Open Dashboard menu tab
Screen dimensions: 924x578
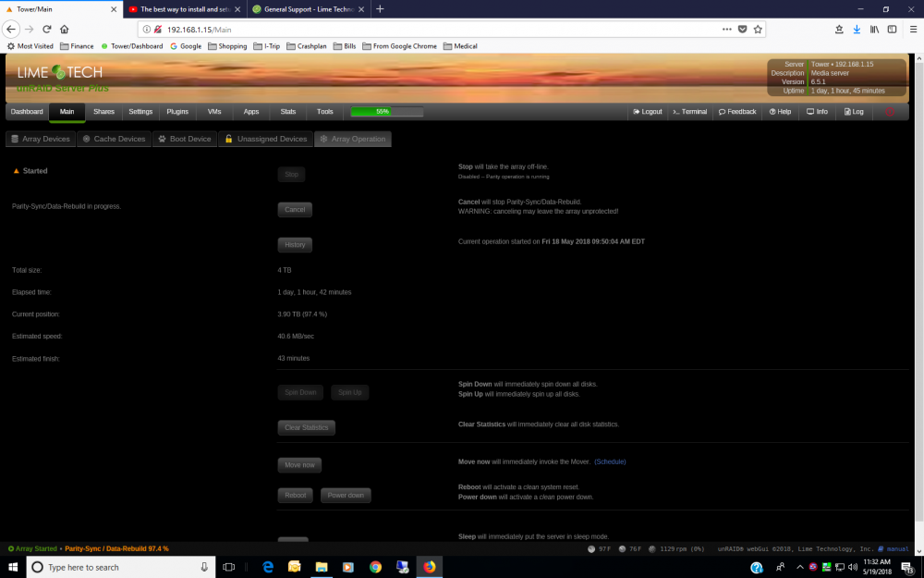click(27, 112)
